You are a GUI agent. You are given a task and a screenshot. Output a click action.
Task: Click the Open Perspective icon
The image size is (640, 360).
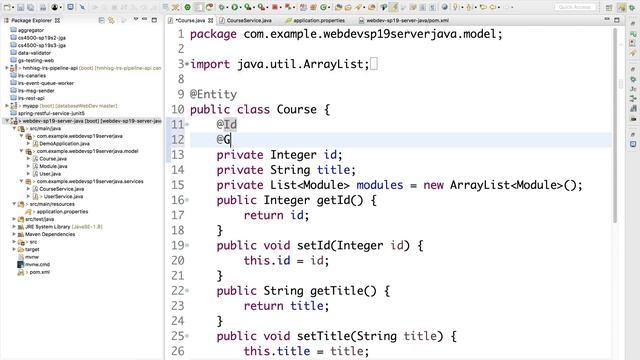tap(609, 8)
